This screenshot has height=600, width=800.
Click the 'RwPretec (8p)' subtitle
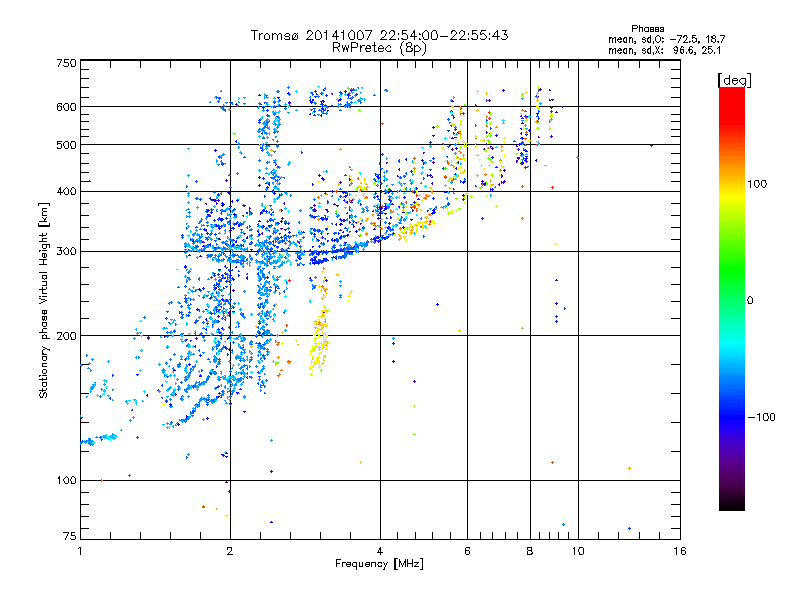379,48
